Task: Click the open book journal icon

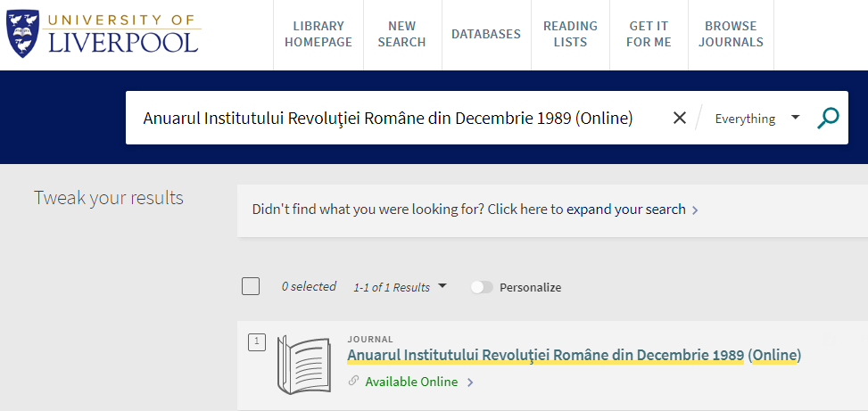Action: coord(303,365)
